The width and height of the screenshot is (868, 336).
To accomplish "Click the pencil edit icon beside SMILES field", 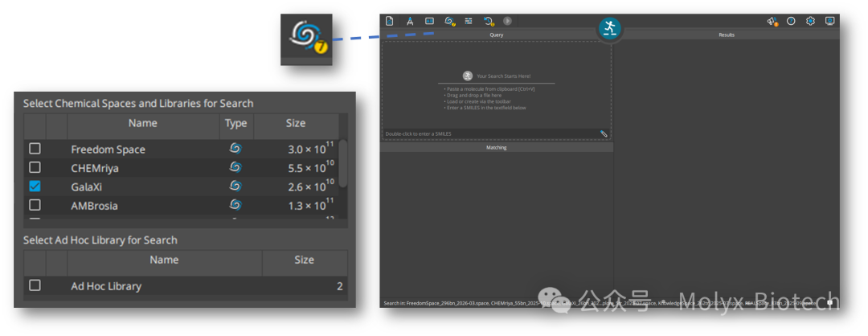I will point(604,133).
